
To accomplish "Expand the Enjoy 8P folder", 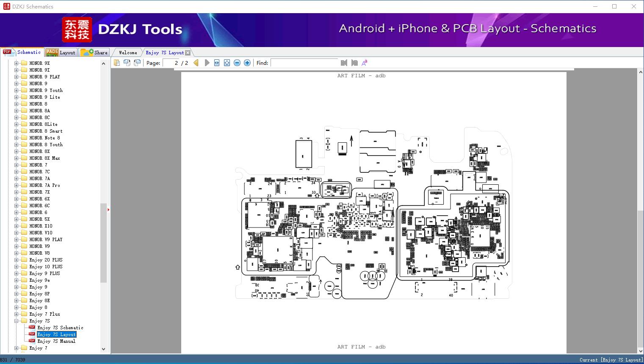I will tap(16, 294).
